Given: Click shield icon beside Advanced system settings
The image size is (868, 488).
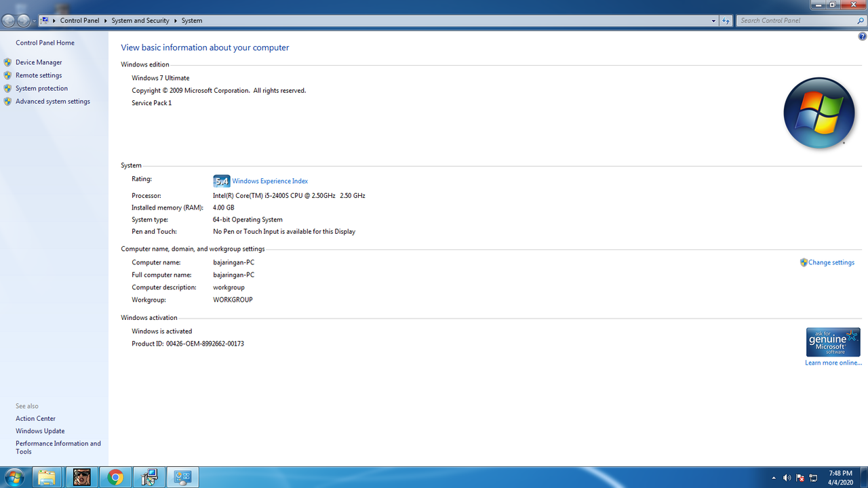Looking at the screenshot, I should click(7, 101).
